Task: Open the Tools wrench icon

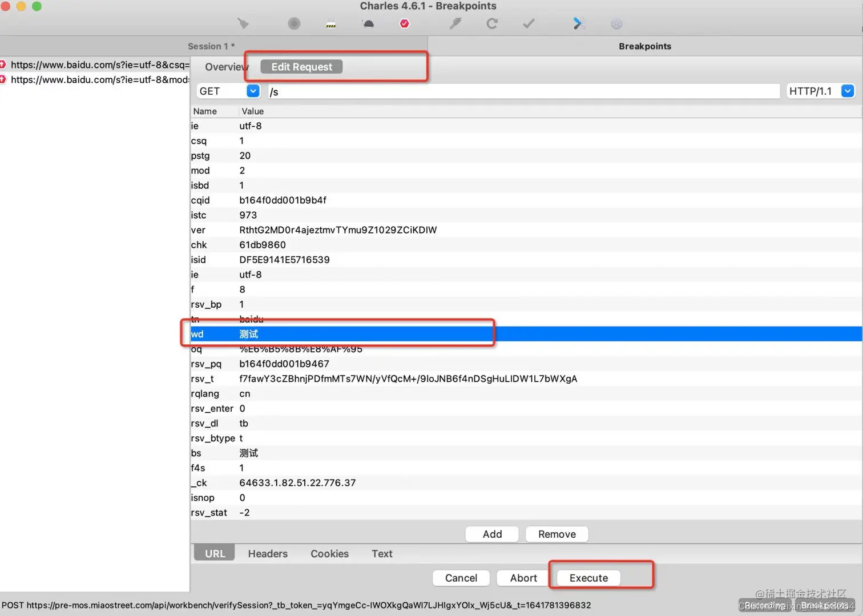Action: (x=579, y=23)
